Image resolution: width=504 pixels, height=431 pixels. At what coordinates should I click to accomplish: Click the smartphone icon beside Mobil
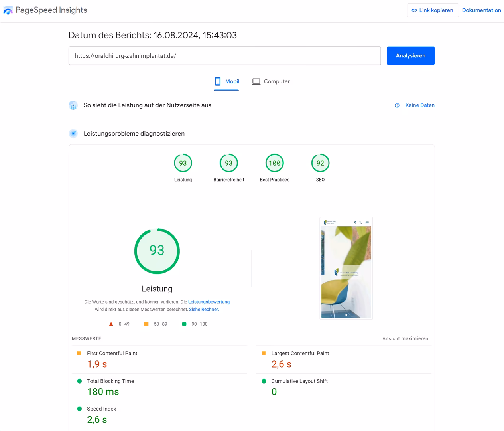pyautogui.click(x=217, y=81)
